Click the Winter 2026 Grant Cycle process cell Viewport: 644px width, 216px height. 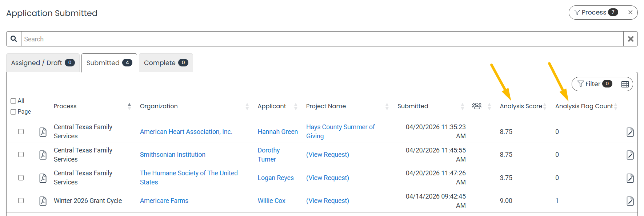[x=88, y=201]
